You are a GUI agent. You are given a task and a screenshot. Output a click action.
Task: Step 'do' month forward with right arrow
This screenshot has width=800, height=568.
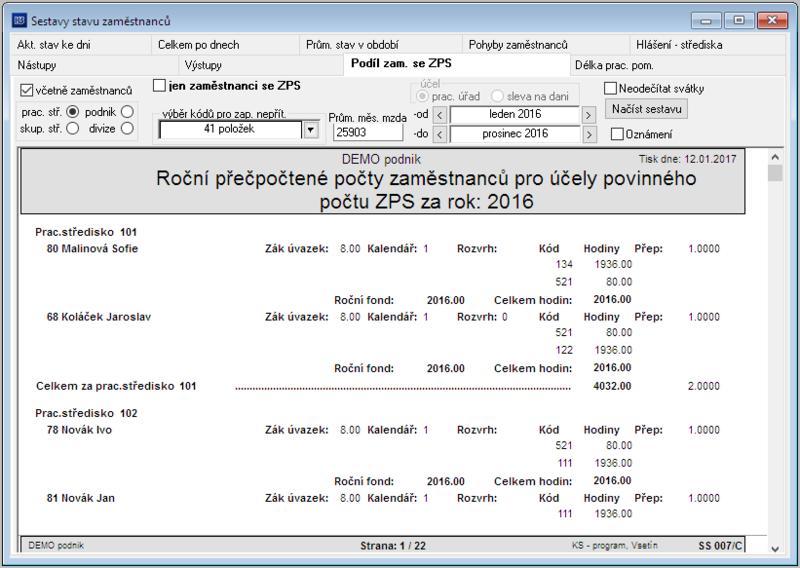589,135
